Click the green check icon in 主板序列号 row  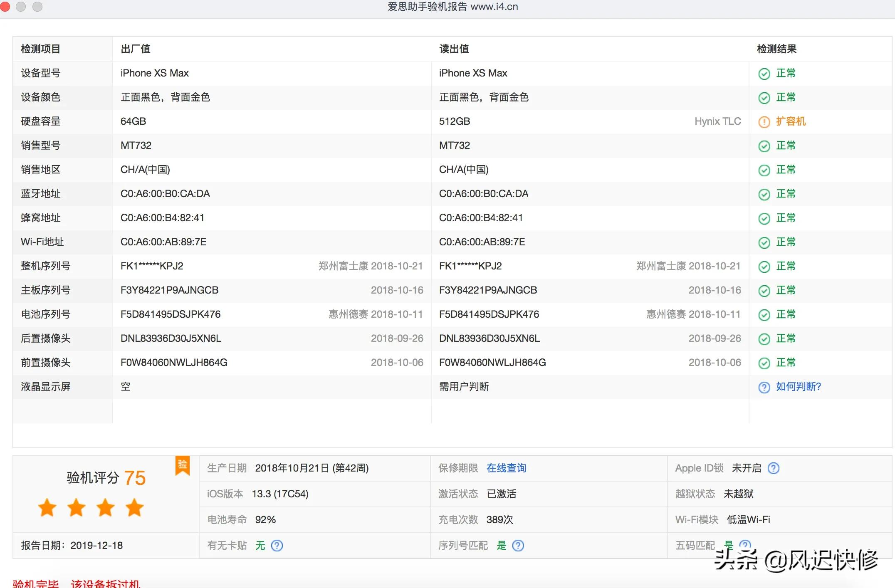click(x=764, y=291)
